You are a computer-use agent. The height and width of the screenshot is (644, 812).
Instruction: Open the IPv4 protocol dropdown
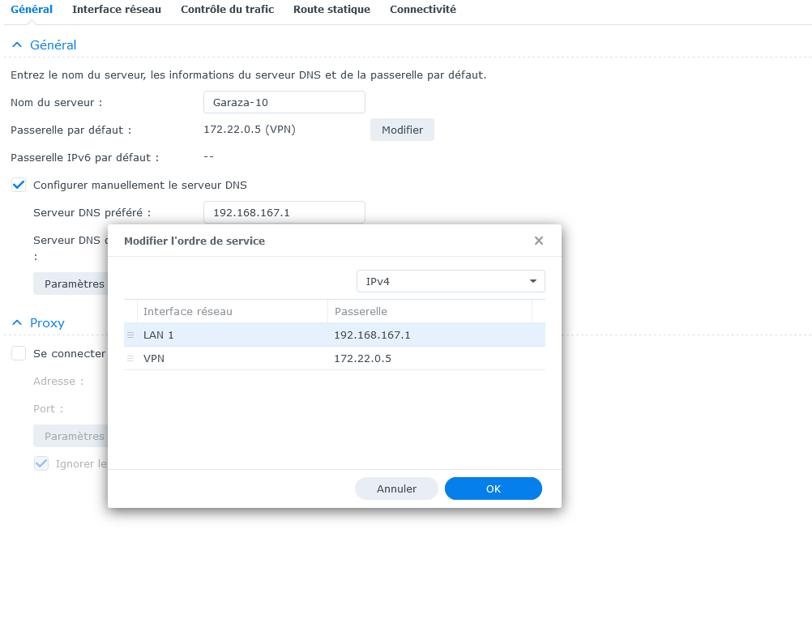[451, 281]
